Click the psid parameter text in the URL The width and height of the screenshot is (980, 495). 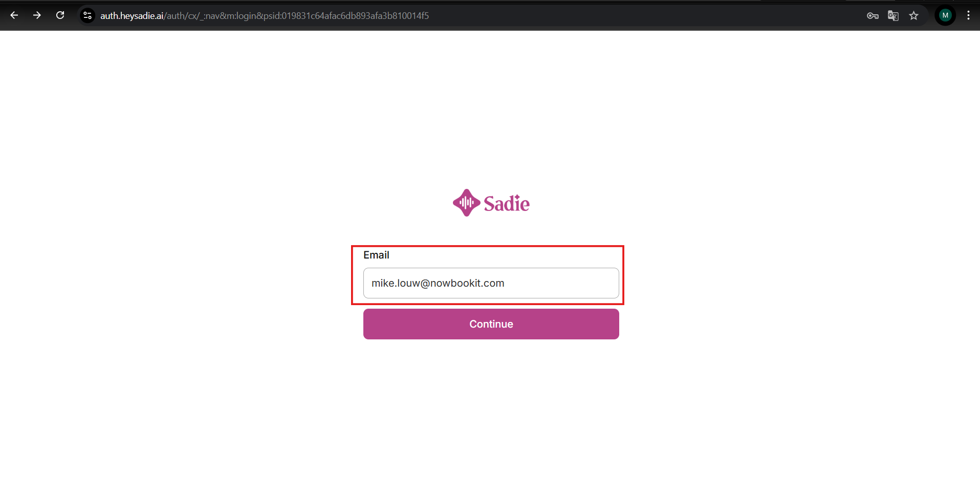[x=346, y=16]
